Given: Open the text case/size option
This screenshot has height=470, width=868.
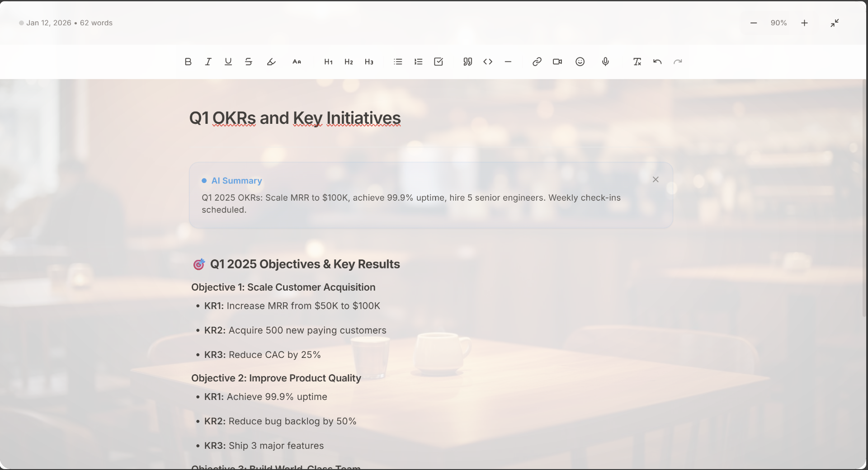Looking at the screenshot, I should [297, 62].
